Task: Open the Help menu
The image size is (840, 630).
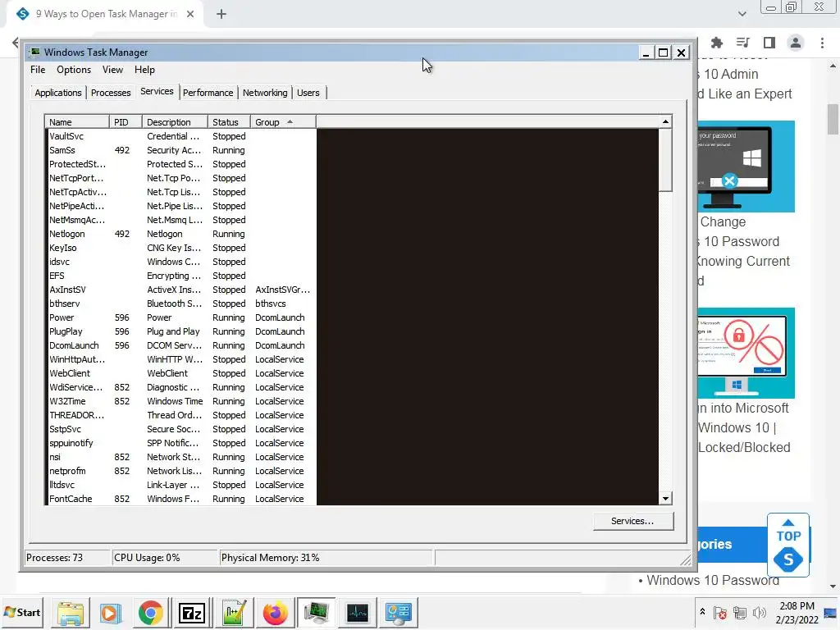Action: [x=144, y=70]
